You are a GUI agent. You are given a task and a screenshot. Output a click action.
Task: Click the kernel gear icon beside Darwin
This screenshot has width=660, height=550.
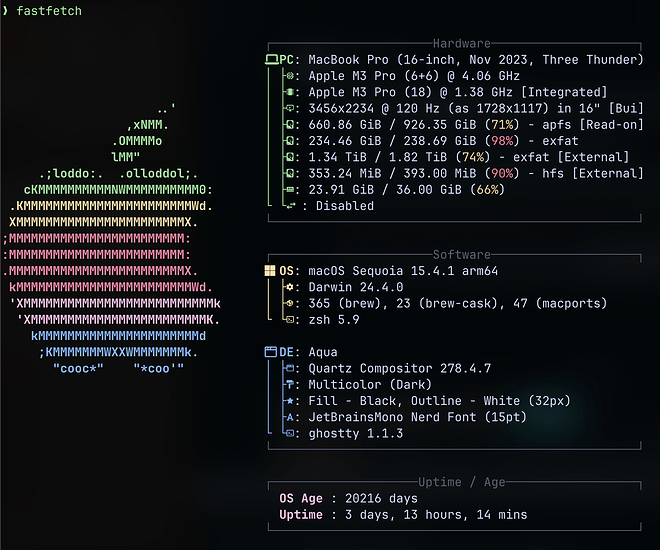(x=290, y=287)
